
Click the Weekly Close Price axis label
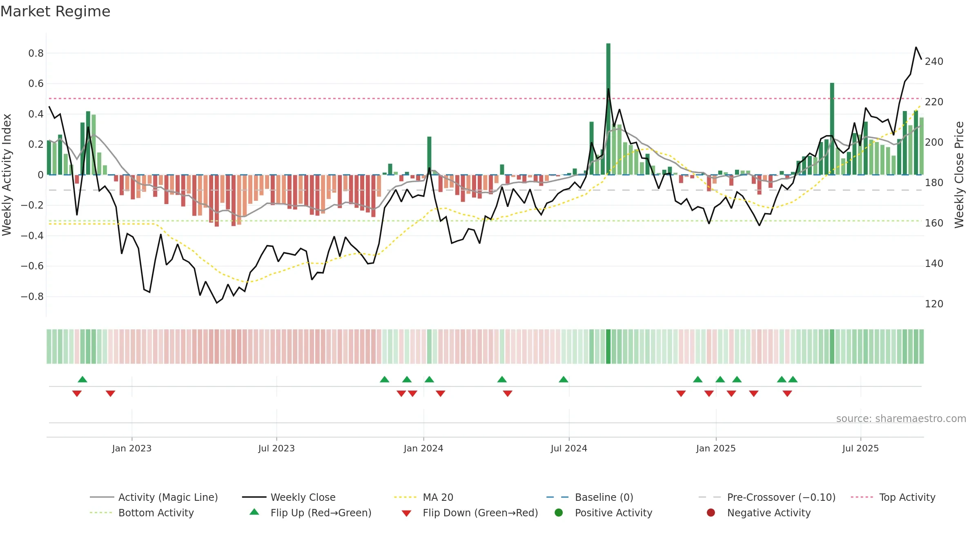click(959, 175)
